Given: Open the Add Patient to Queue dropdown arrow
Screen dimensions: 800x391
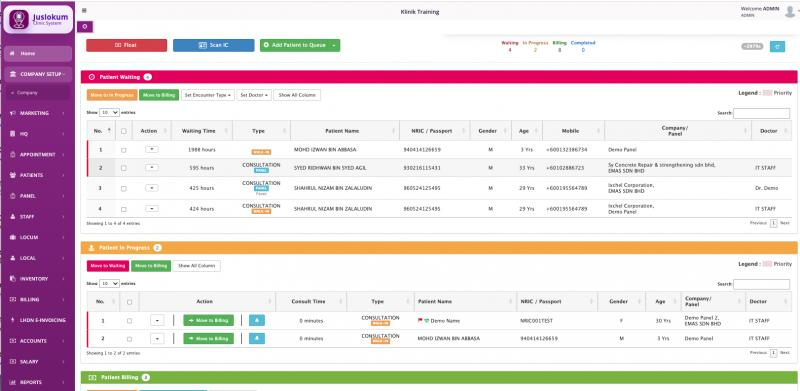Looking at the screenshot, I should (334, 45).
